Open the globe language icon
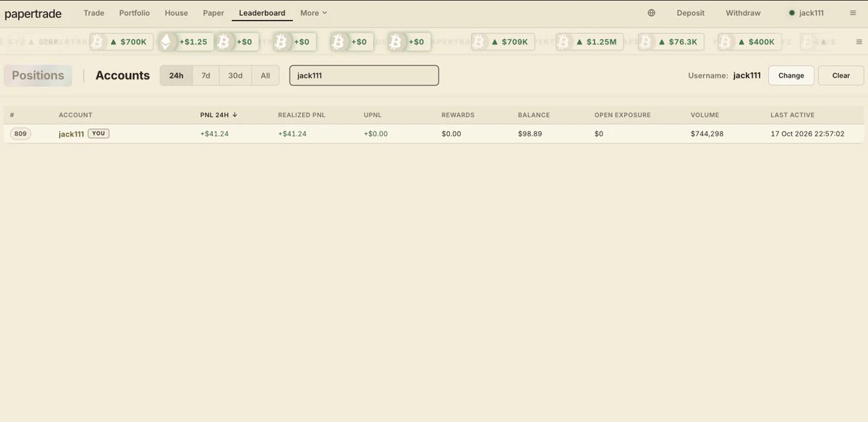This screenshot has height=422, width=868. (x=651, y=13)
